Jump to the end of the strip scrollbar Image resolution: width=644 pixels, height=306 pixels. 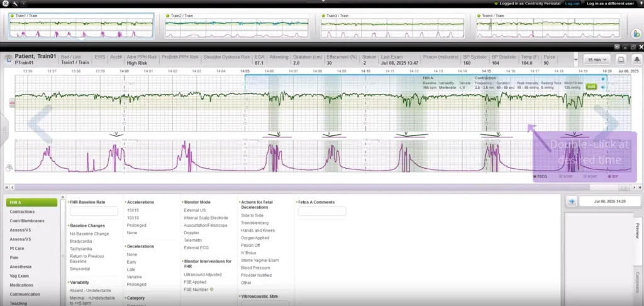click(639, 187)
